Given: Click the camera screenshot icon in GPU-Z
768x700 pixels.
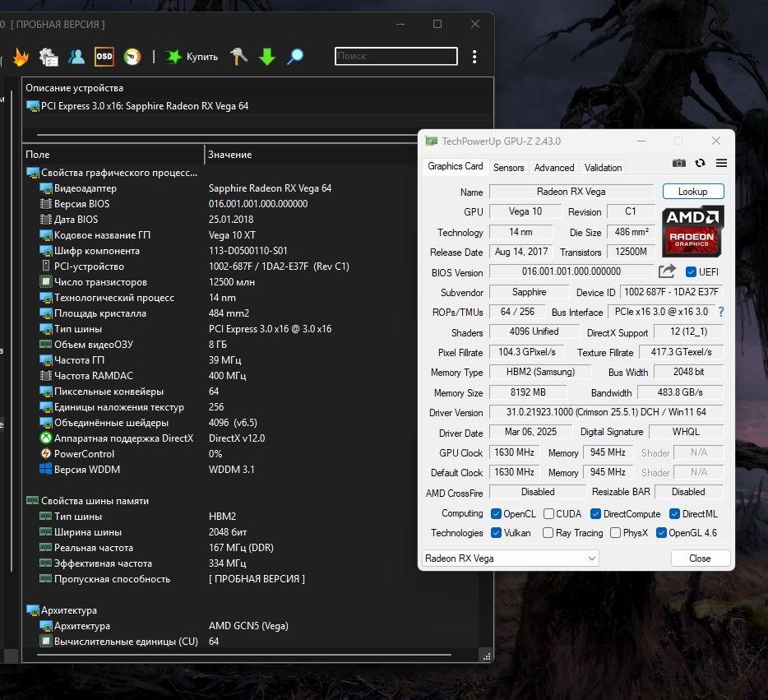Looking at the screenshot, I should click(x=679, y=163).
